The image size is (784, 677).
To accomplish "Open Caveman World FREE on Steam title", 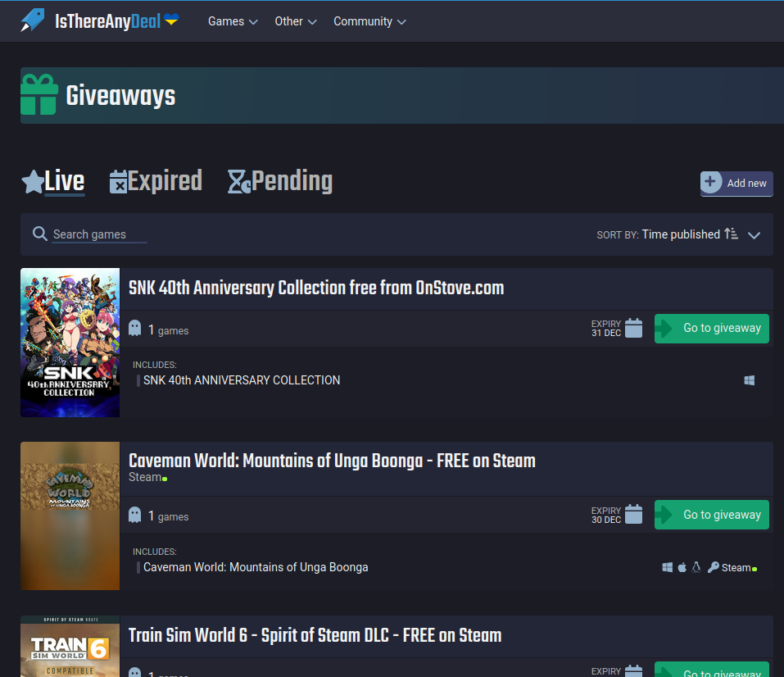I will point(332,461).
